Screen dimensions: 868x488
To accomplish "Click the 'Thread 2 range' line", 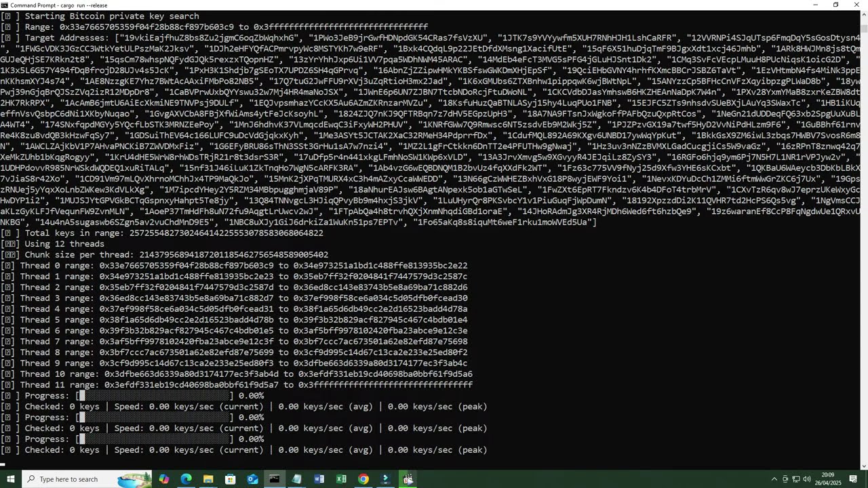I will tap(234, 287).
